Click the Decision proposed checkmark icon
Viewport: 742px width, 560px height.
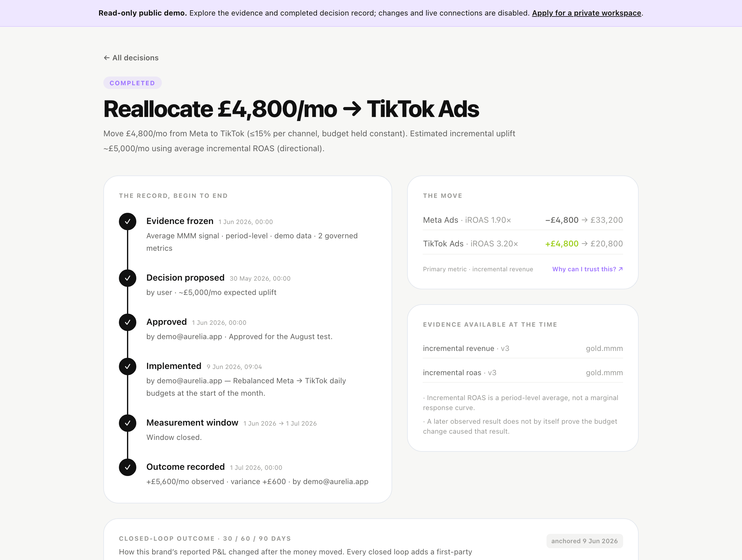pos(128,278)
